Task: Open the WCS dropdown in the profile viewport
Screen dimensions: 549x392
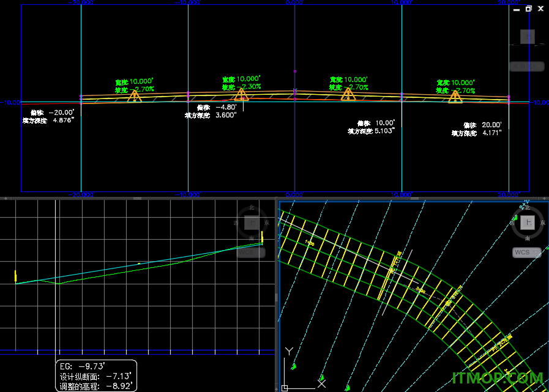Action: (x=251, y=253)
